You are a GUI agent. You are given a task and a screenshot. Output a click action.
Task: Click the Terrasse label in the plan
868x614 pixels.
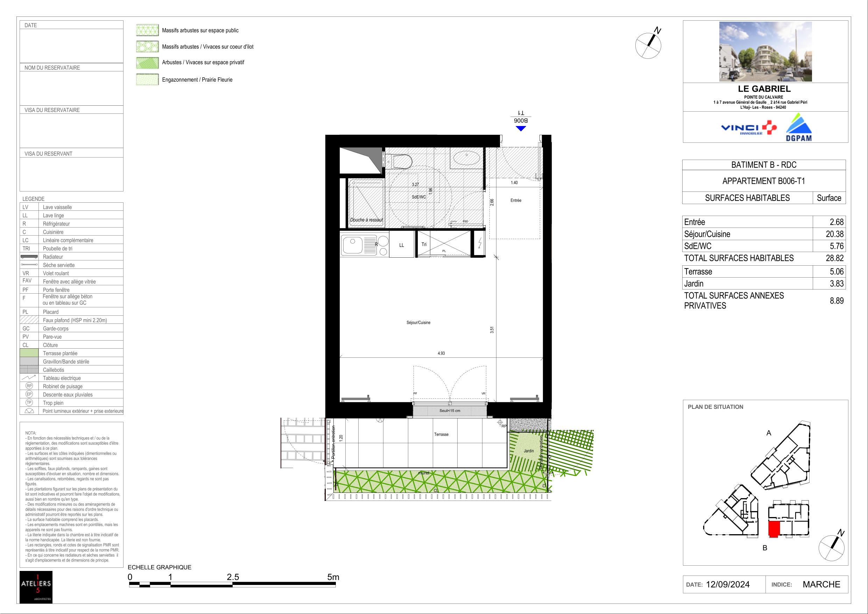441,434
